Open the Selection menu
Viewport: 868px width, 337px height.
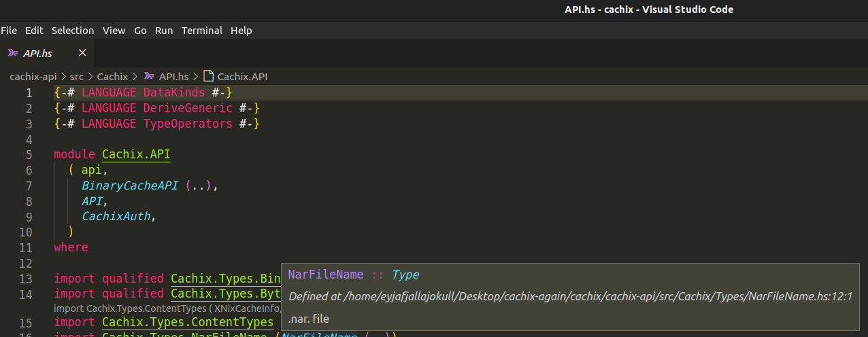(73, 31)
